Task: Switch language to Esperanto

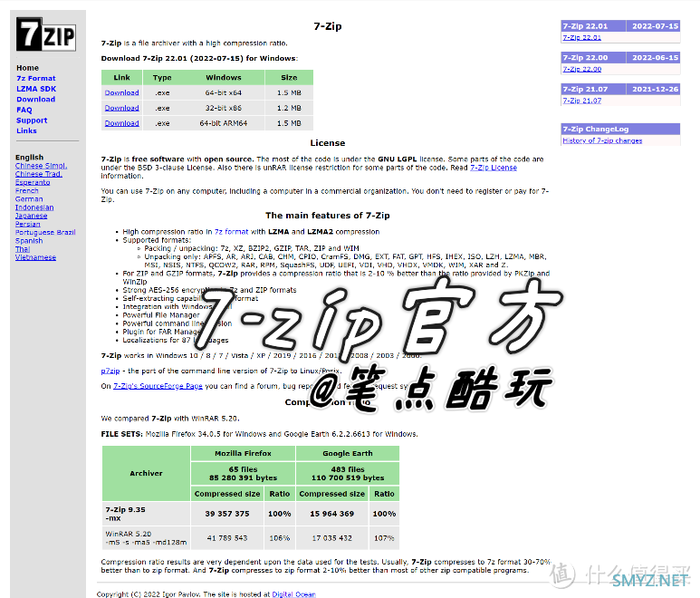Action: tap(33, 182)
